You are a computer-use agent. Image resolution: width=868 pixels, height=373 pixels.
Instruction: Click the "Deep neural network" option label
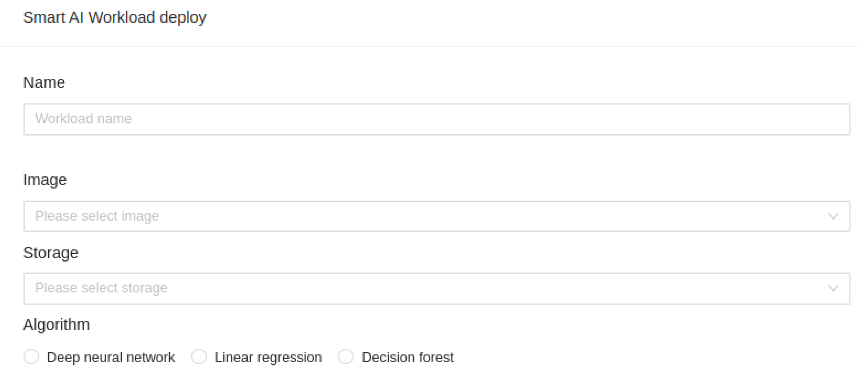click(x=111, y=358)
